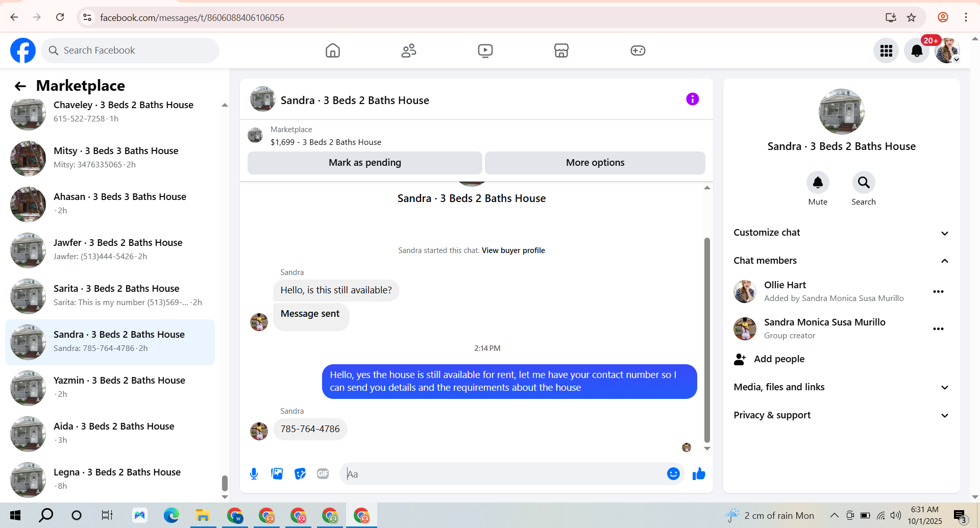
Task: Open the Home feed icon
Action: (x=333, y=51)
